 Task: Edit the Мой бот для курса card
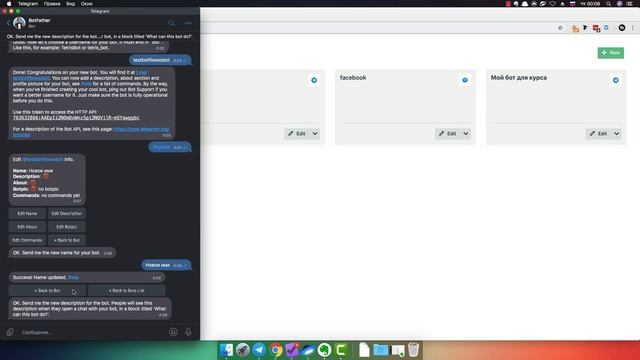(599, 133)
